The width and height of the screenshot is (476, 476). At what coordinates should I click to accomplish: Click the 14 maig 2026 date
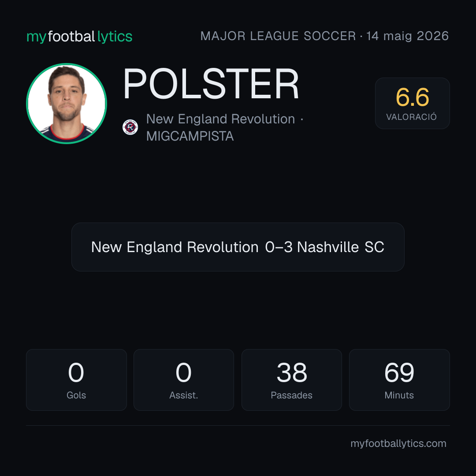pos(407,36)
